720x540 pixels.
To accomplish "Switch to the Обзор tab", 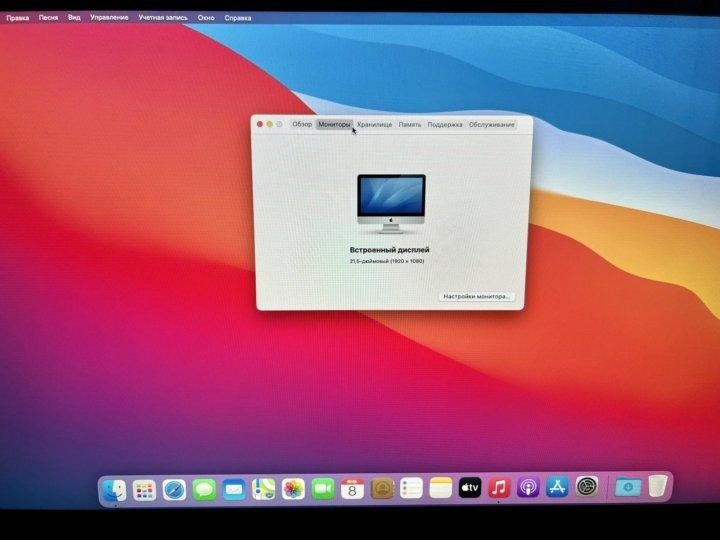I will pos(302,124).
